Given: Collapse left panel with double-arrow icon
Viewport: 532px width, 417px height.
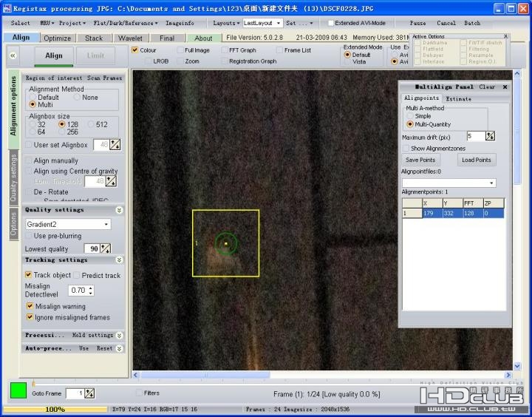Looking at the screenshot, I should coord(13,55).
